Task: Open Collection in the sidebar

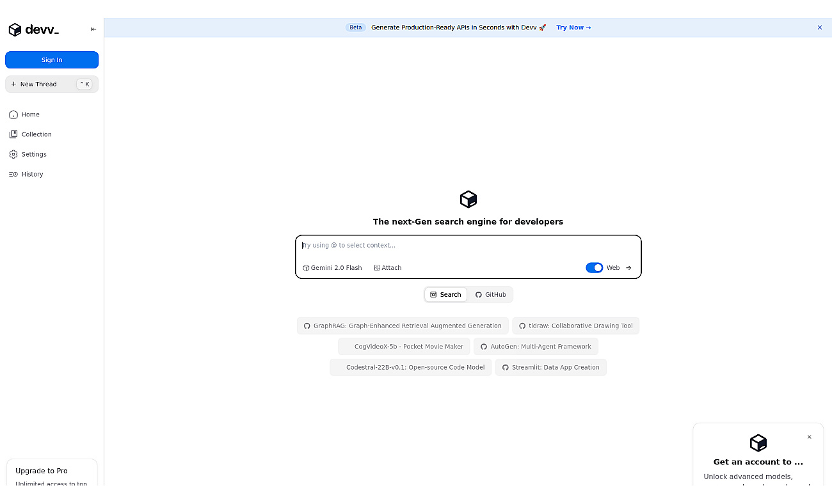Action: click(x=31, y=134)
